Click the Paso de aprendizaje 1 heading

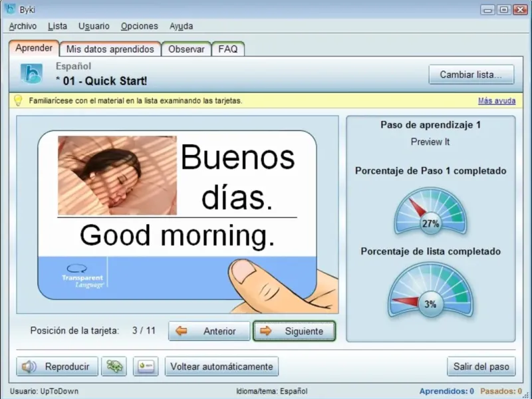click(430, 125)
